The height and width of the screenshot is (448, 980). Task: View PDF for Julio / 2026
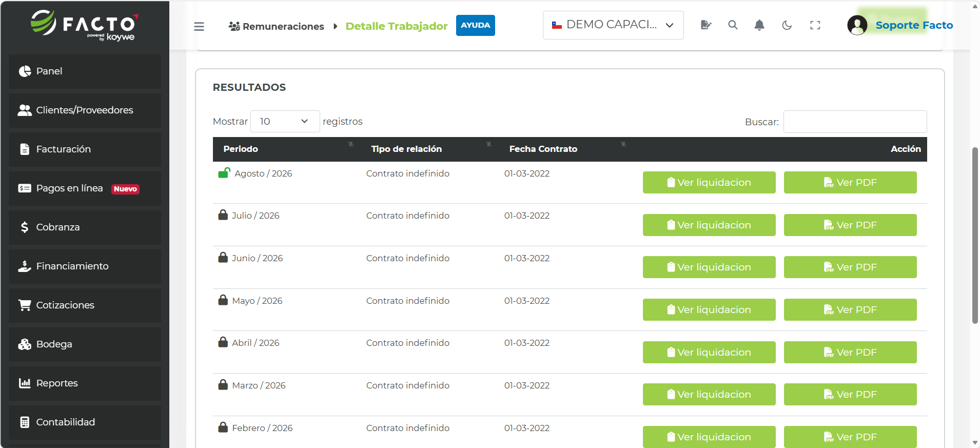[850, 225]
